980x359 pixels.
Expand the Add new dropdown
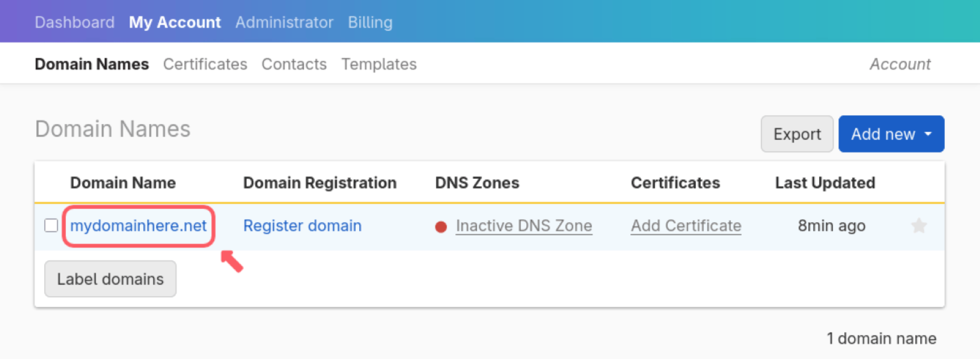[891, 134]
